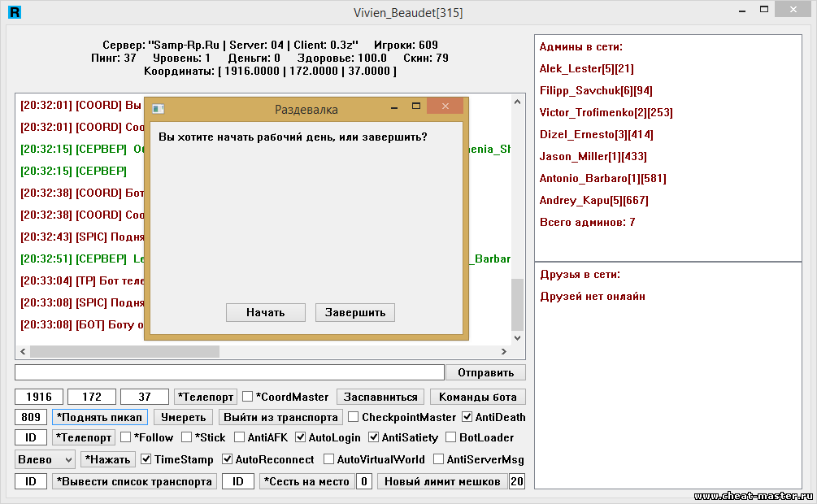Image resolution: width=817 pixels, height=504 pixels.
Task: Click the Новый лимит мешков button
Action: point(441,481)
